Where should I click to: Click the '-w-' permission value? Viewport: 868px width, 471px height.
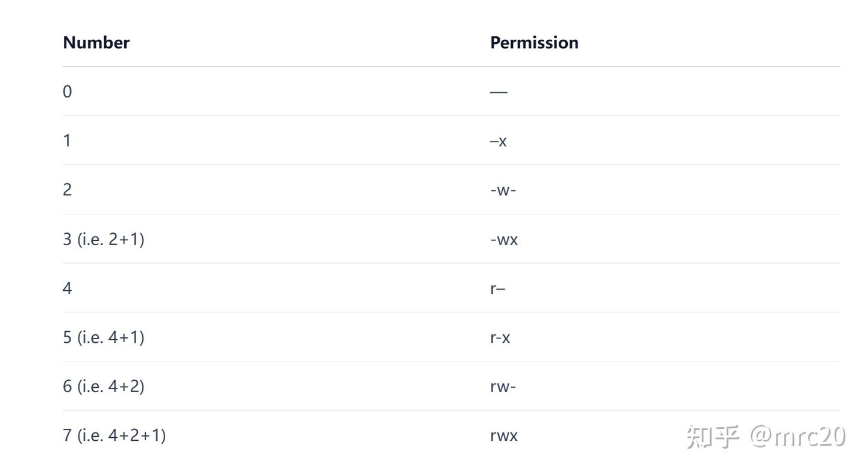[x=503, y=190]
